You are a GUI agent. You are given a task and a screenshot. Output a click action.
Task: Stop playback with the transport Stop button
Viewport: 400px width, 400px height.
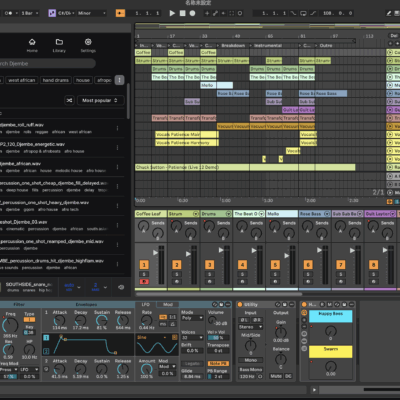pos(182,13)
